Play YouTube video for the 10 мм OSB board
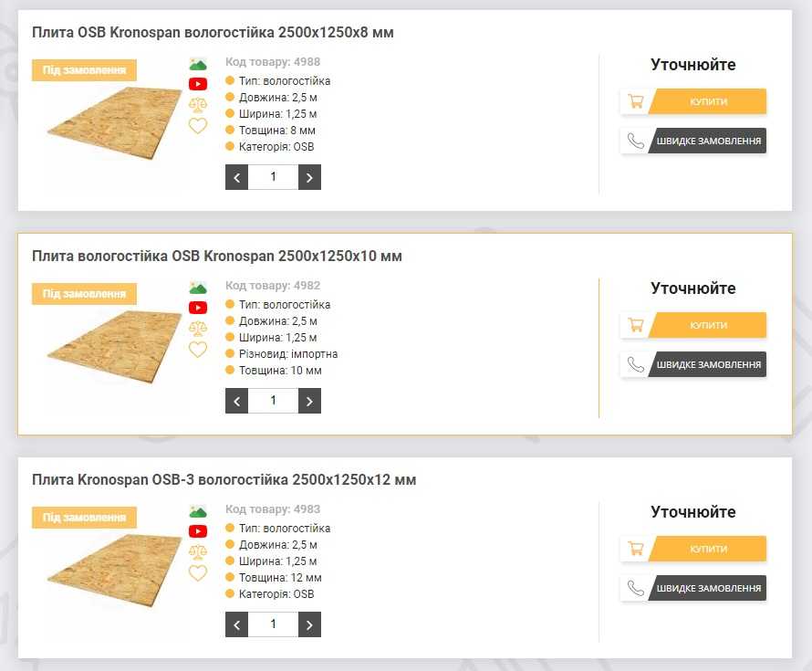This screenshot has height=671, width=812. tap(198, 308)
